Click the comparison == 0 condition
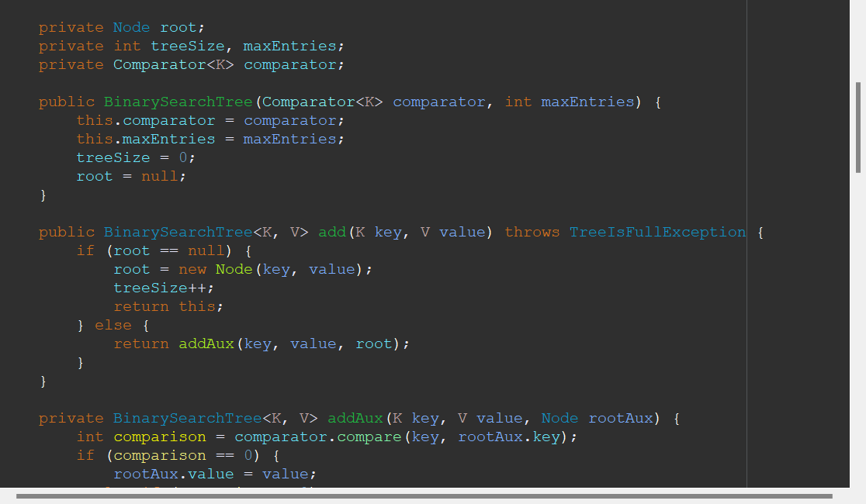 (x=182, y=455)
